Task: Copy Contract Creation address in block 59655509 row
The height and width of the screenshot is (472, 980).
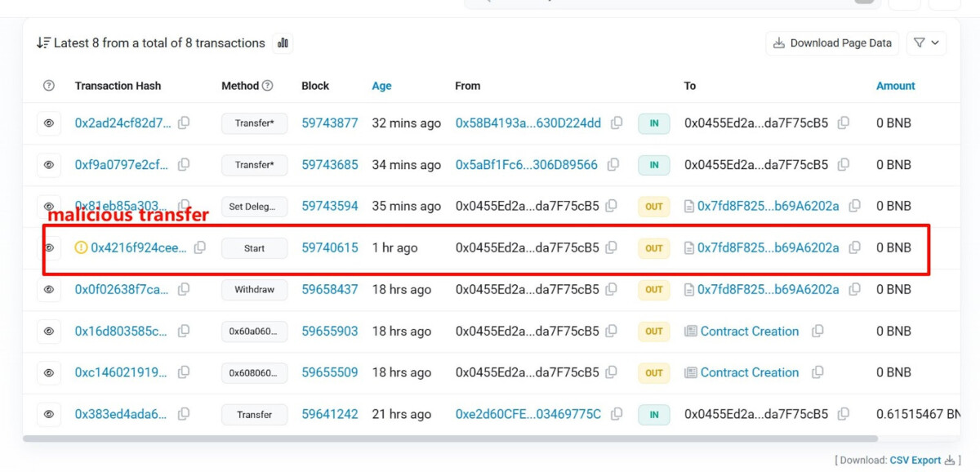Action: click(x=817, y=372)
